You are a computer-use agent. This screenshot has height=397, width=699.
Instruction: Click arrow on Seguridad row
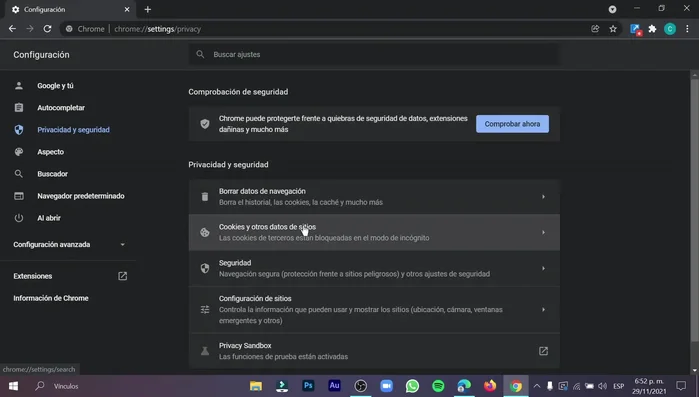point(543,268)
